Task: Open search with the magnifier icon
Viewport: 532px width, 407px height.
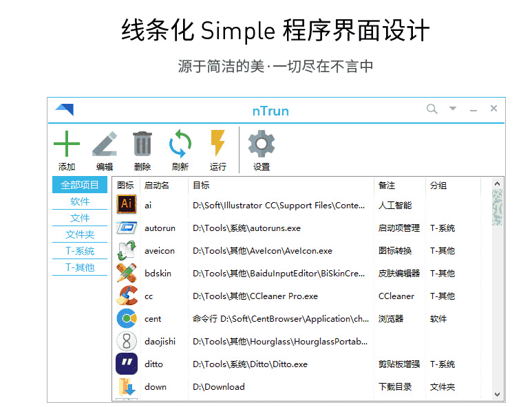Action: [432, 109]
